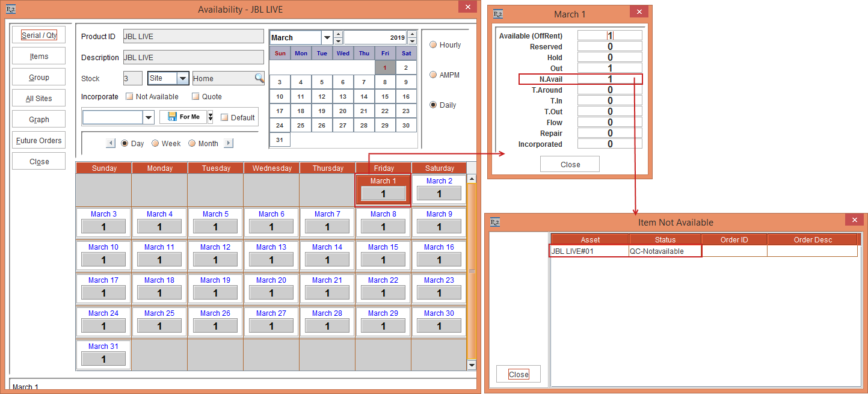Click the Order ID column header

click(734, 239)
